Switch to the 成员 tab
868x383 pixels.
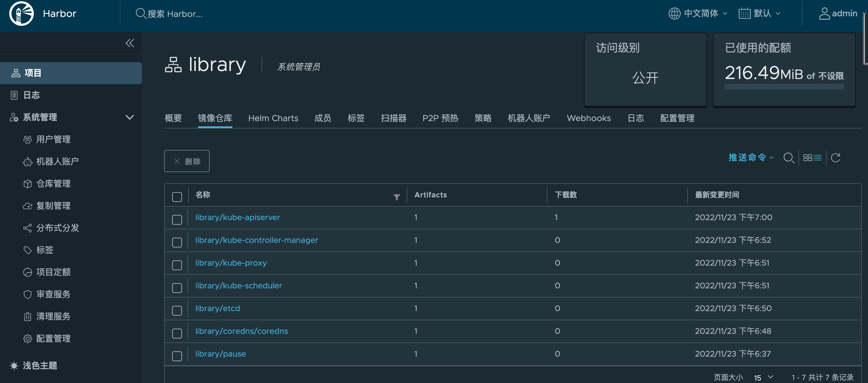pos(323,118)
